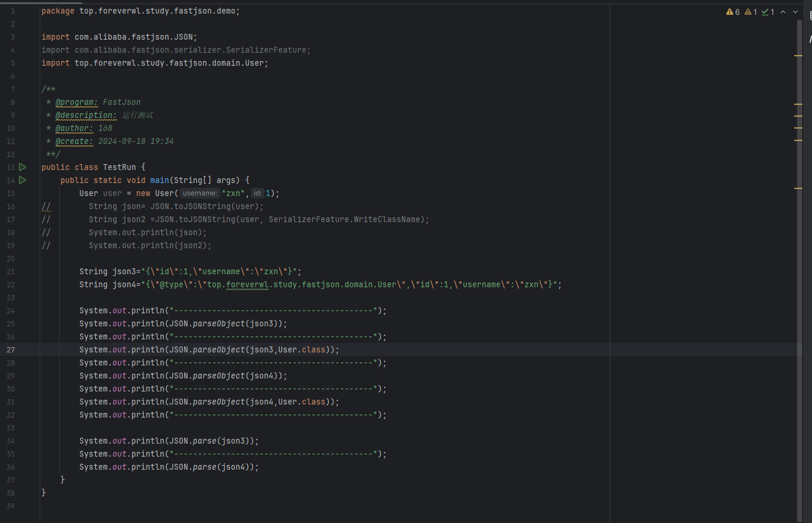
Task: Place cursor on TestRun class name
Action: (120, 167)
